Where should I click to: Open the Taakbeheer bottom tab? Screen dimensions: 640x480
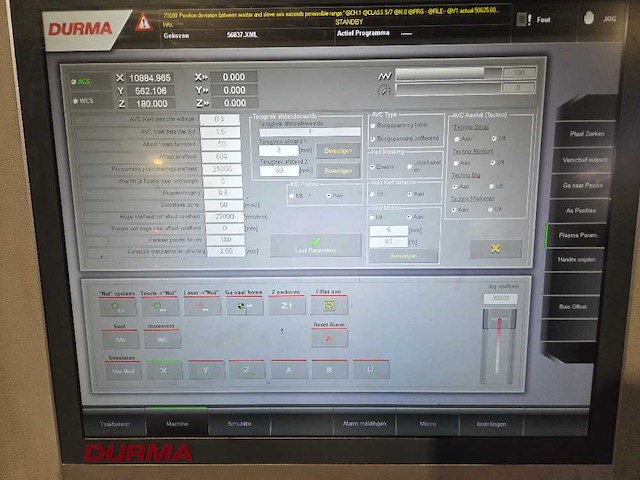(114, 424)
